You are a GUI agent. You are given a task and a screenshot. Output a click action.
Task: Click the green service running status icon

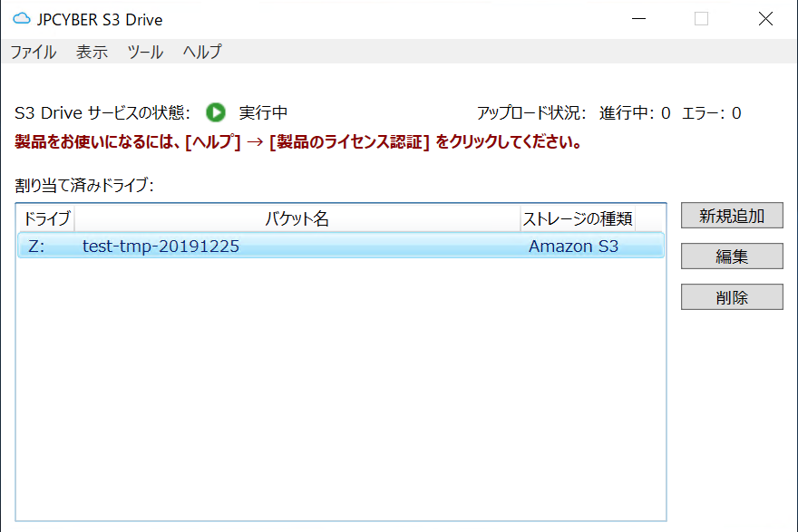pyautogui.click(x=215, y=112)
